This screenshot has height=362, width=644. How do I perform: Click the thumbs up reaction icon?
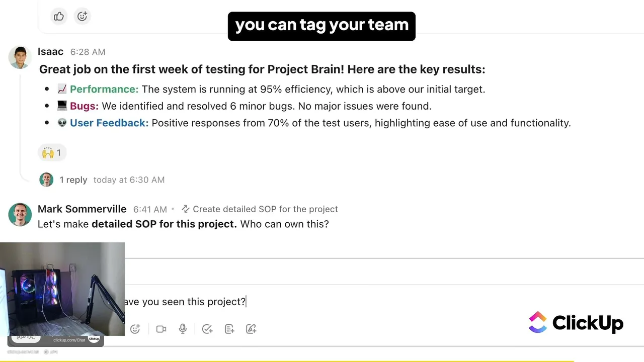point(59,17)
